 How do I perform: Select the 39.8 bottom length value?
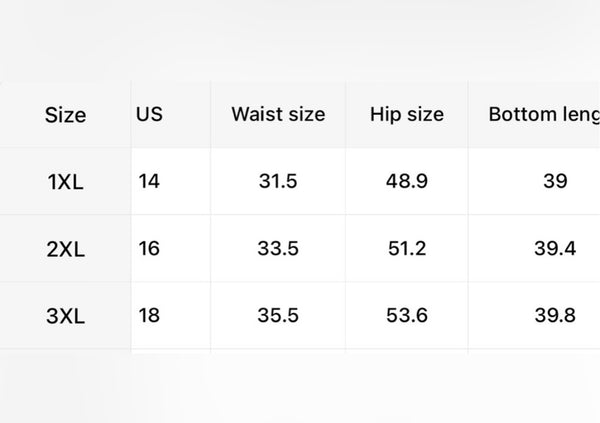pos(555,315)
